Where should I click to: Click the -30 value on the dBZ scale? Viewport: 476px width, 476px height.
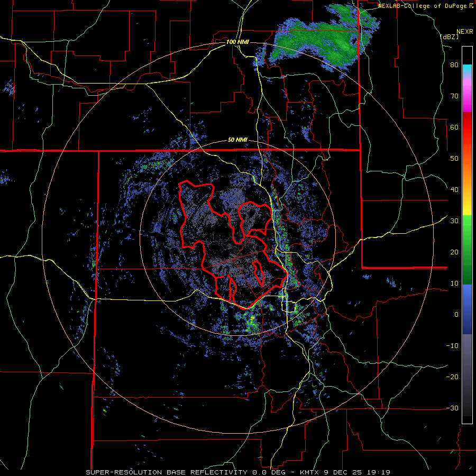pyautogui.click(x=452, y=408)
